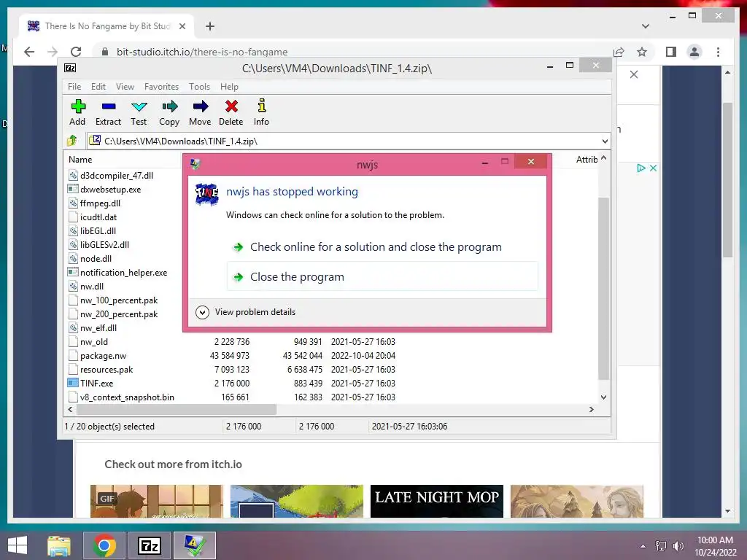Open the 7-Zip address path dropdown
Image resolution: width=747 pixels, height=560 pixels.
[605, 141]
